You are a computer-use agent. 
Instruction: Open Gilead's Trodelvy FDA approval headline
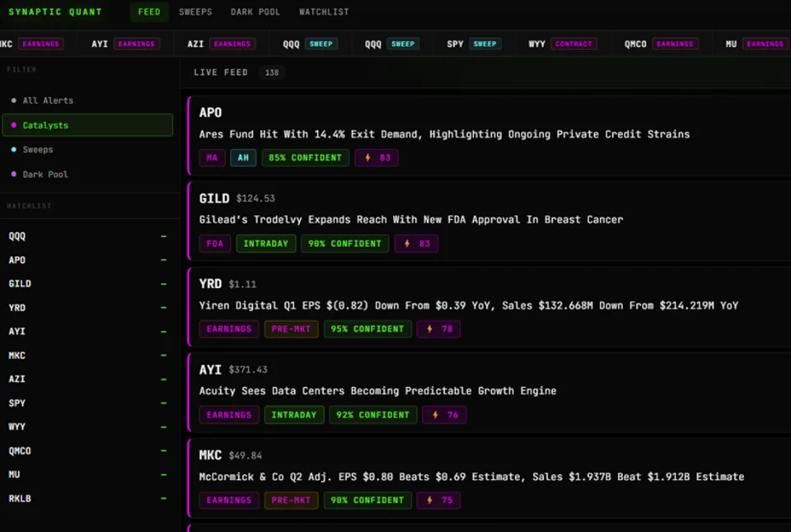410,220
